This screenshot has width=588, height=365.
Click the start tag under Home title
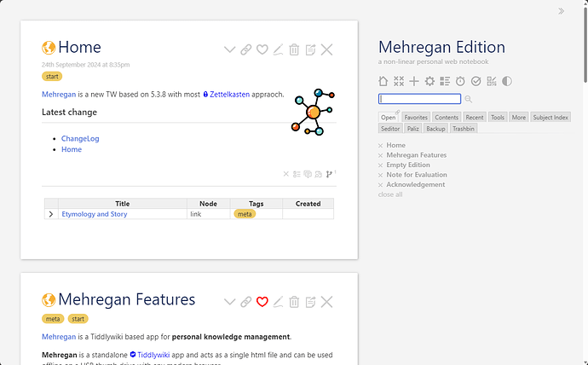click(52, 77)
